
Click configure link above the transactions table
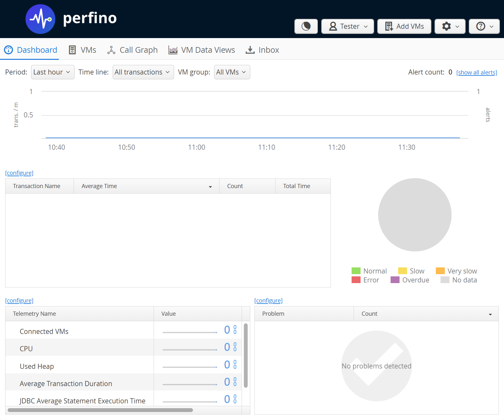pos(19,173)
